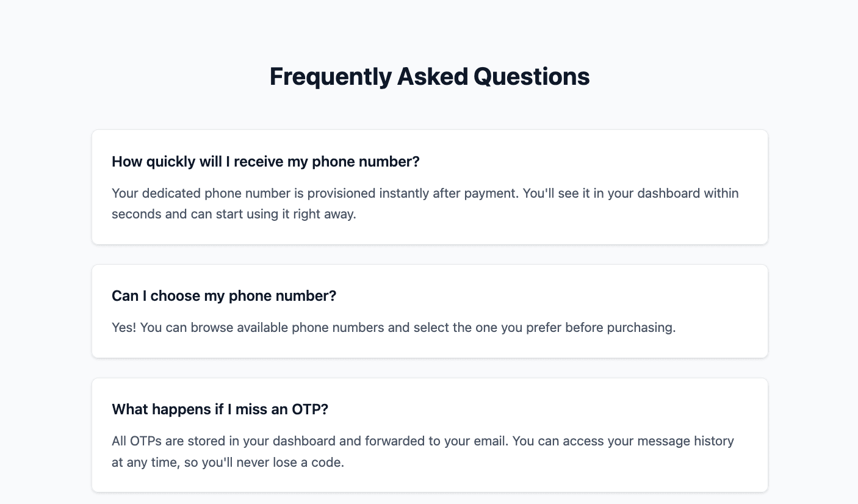Click "Yes!" at the start of second answer

124,328
